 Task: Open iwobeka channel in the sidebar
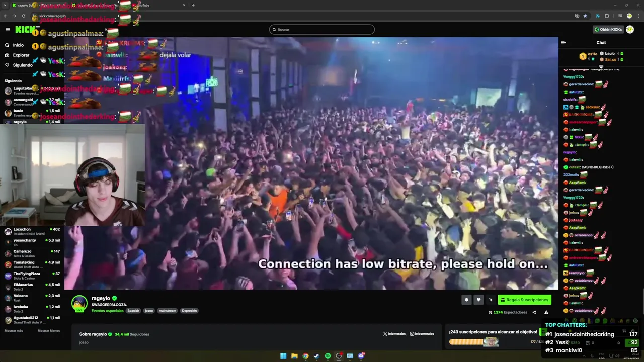[x=32, y=309]
